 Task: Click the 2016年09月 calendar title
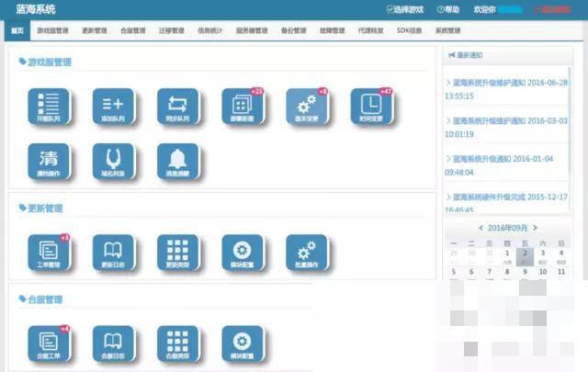tap(507, 228)
